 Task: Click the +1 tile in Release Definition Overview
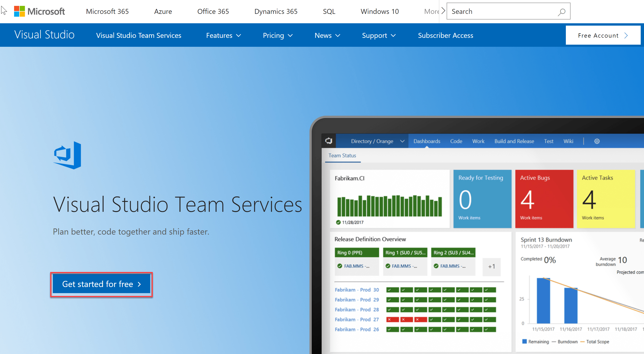point(491,267)
